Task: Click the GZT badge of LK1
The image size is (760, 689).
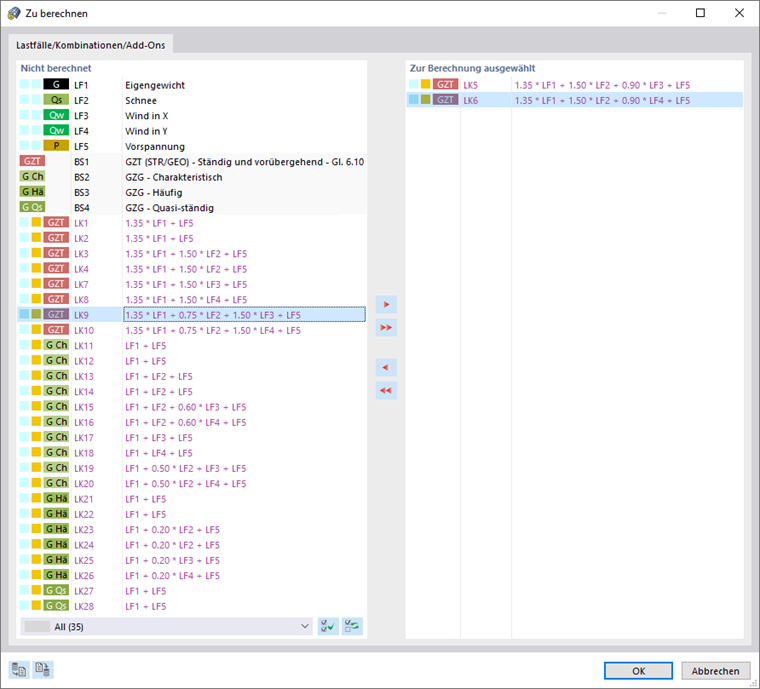Action: pos(56,222)
